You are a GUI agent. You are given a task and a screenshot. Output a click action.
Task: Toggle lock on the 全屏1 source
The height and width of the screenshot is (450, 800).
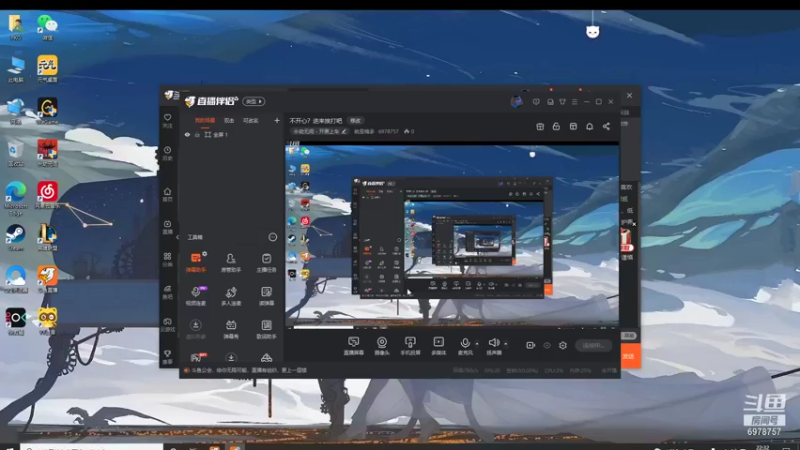coord(197,134)
